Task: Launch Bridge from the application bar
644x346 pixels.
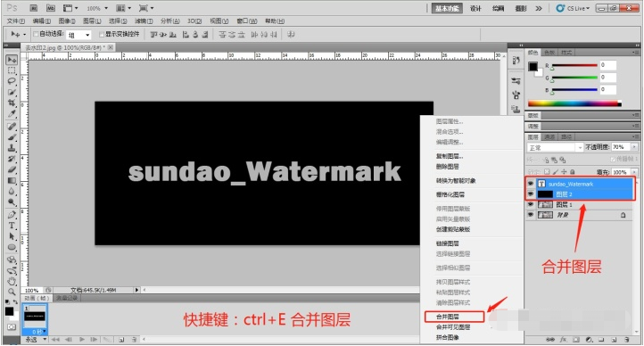Action: (x=34, y=8)
